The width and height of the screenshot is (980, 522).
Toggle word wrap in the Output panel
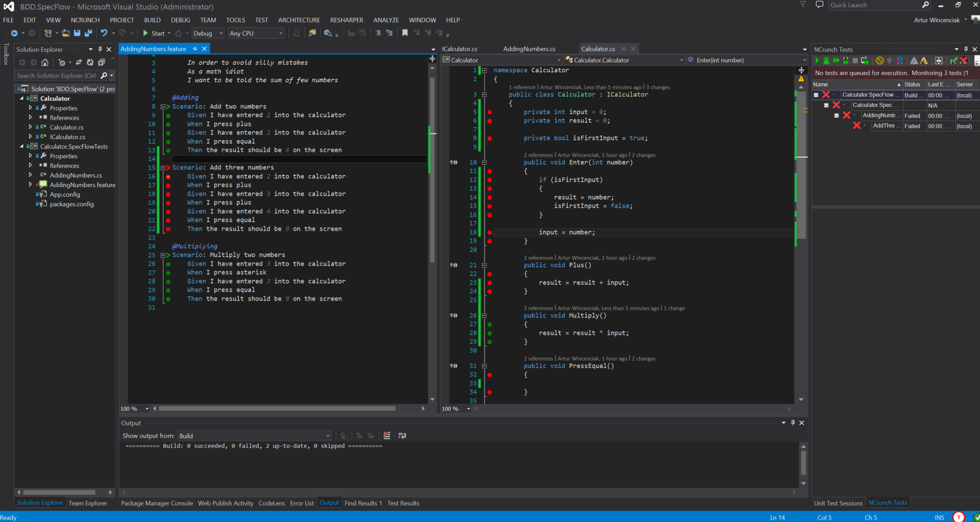(x=402, y=436)
